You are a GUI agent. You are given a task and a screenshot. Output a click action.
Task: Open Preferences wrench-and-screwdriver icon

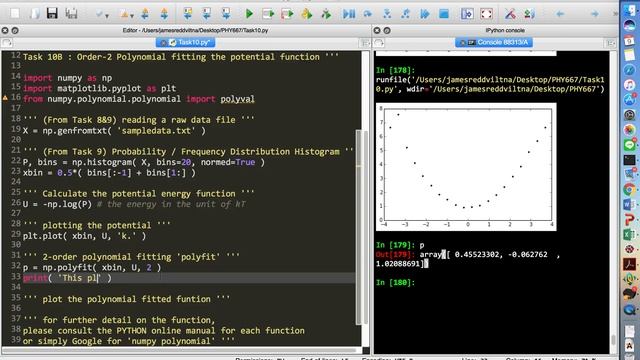point(510,14)
